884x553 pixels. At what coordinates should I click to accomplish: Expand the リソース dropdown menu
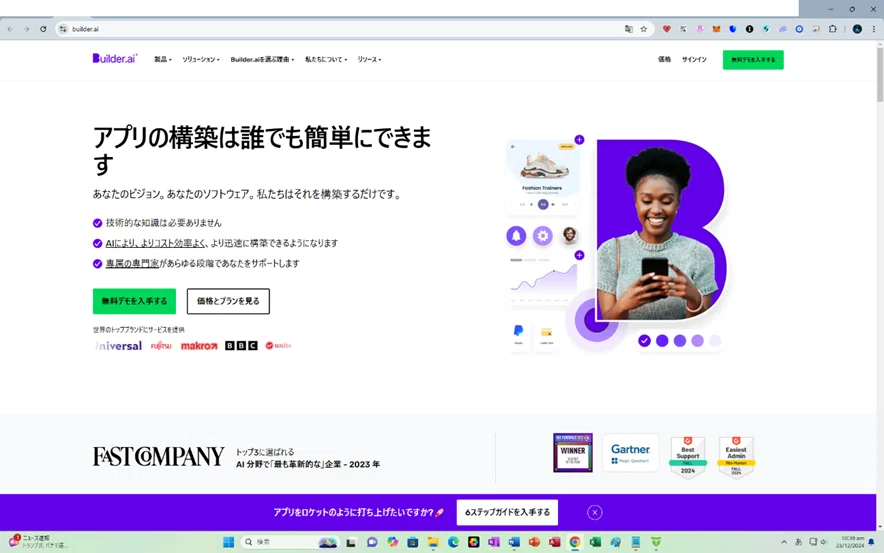[369, 59]
